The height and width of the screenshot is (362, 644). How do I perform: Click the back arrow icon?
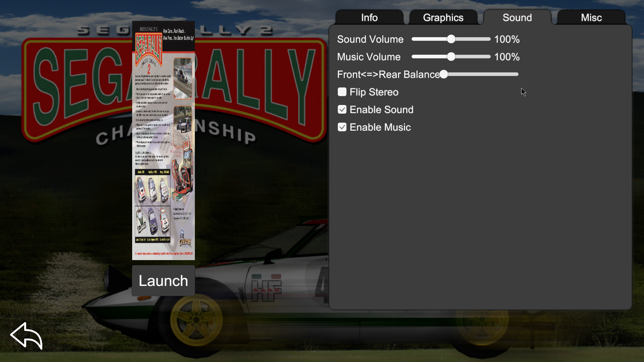point(26,336)
